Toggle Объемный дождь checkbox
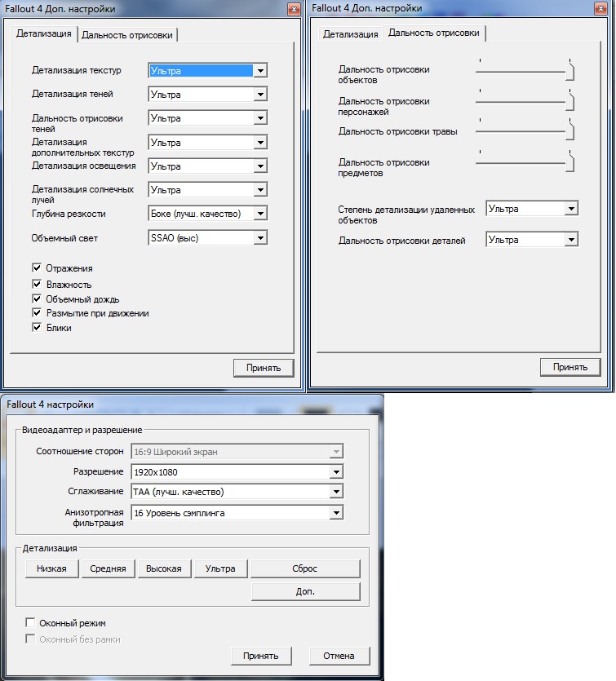 (x=37, y=298)
